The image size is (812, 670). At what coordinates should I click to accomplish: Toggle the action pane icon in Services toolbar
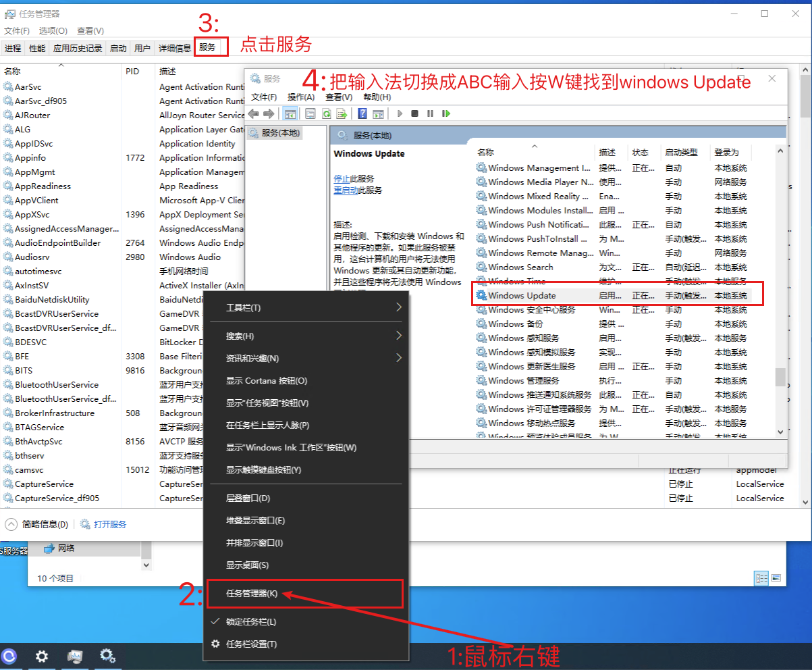(378, 113)
